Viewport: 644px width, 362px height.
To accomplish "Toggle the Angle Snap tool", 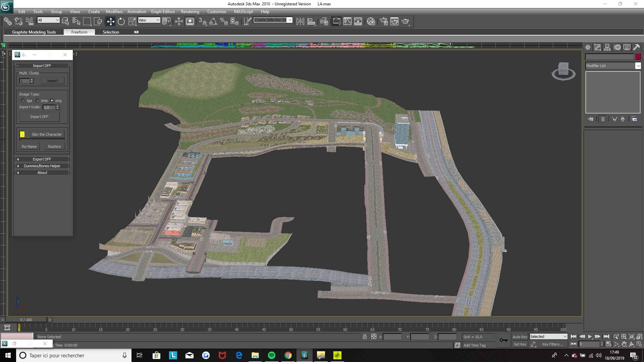I will click(x=213, y=21).
